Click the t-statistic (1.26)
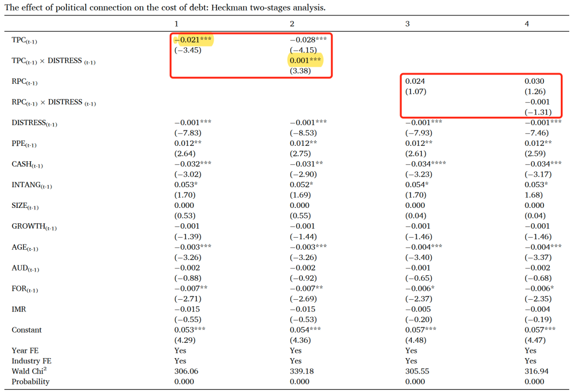573x392 pixels. [535, 91]
